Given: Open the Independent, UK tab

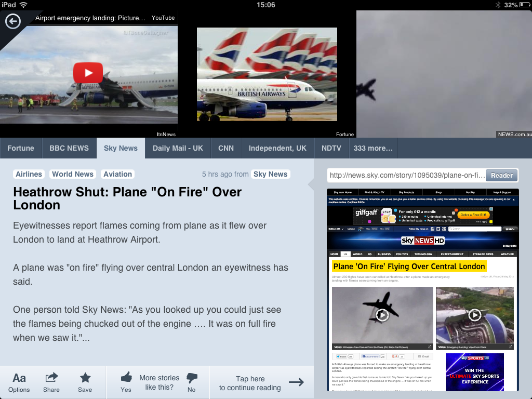Looking at the screenshot, I should pos(277,148).
